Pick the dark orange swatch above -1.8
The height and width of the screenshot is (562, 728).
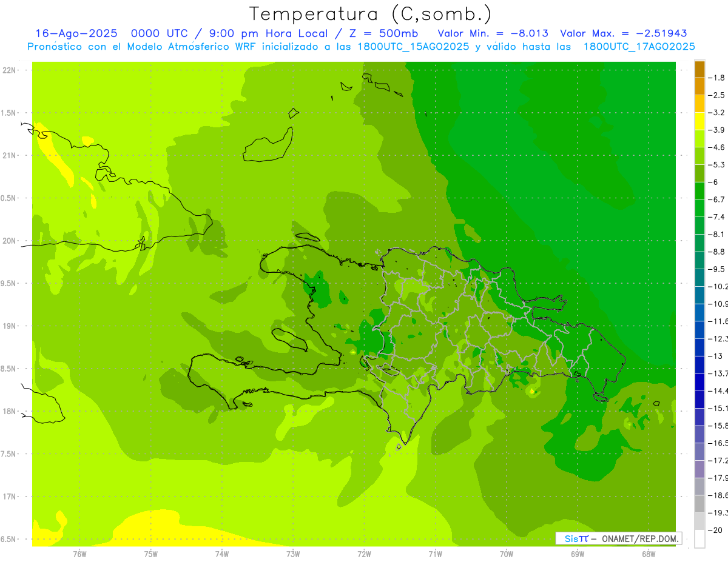point(699,69)
